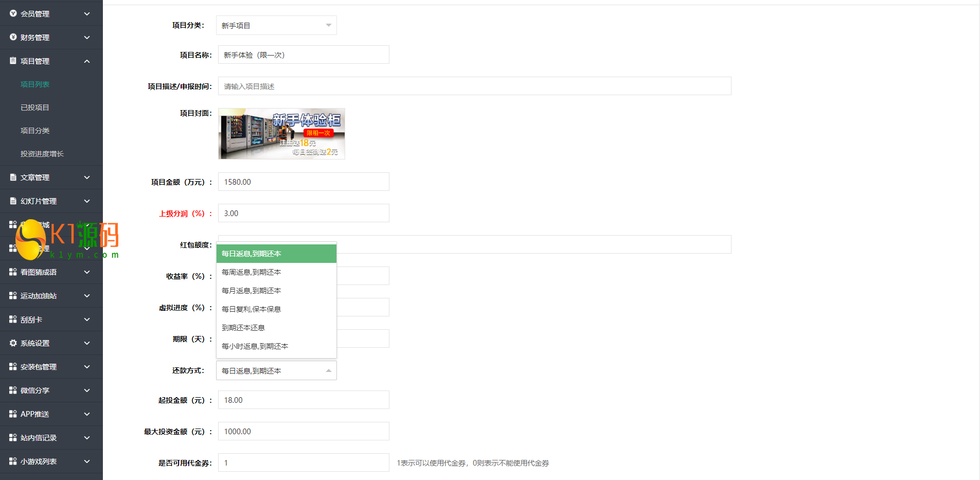
Task: Pick the 到期还本还息 option
Action: 276,328
